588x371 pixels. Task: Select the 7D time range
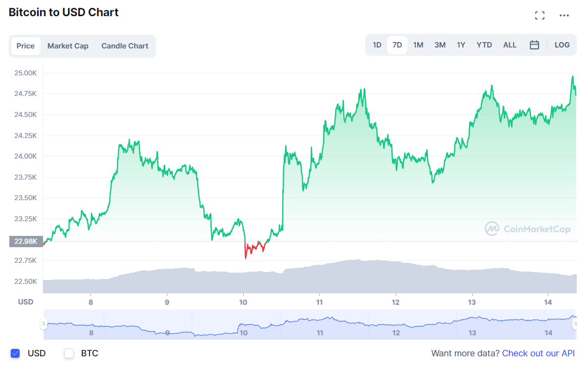pyautogui.click(x=397, y=45)
